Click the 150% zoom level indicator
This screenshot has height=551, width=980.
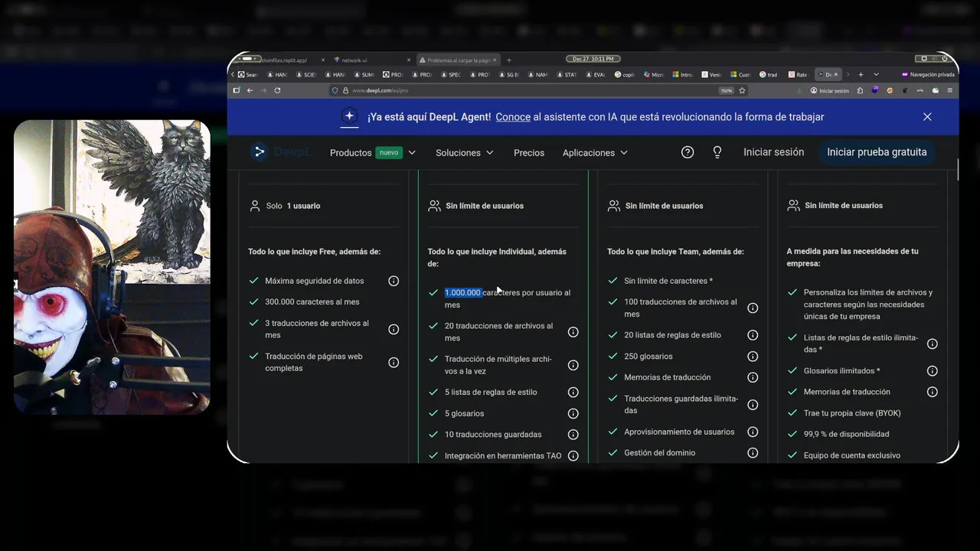click(727, 90)
